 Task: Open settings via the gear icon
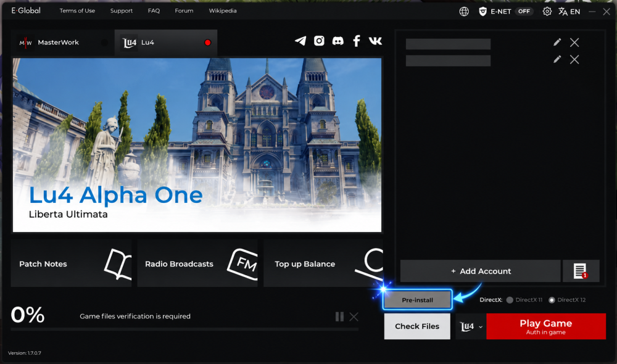tap(547, 11)
